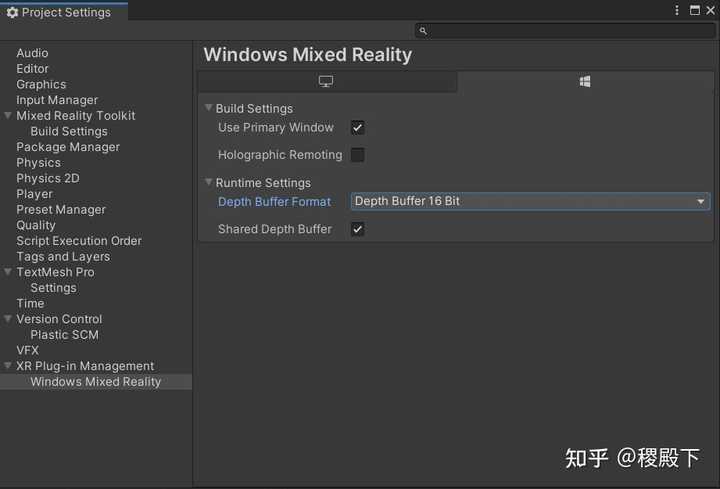Enable the Holographic Remoting checkbox
This screenshot has height=489, width=720.
click(x=358, y=155)
